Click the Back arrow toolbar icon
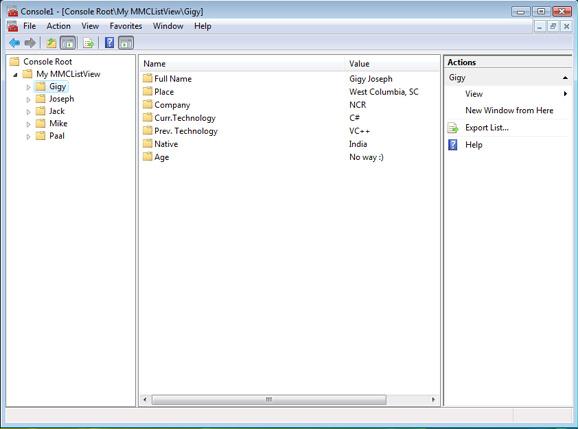This screenshot has height=429, width=580. pos(14,43)
